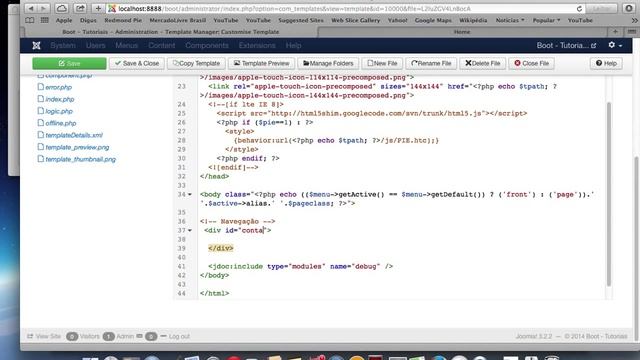
Task: Click Save & Close button
Action: (x=137, y=63)
